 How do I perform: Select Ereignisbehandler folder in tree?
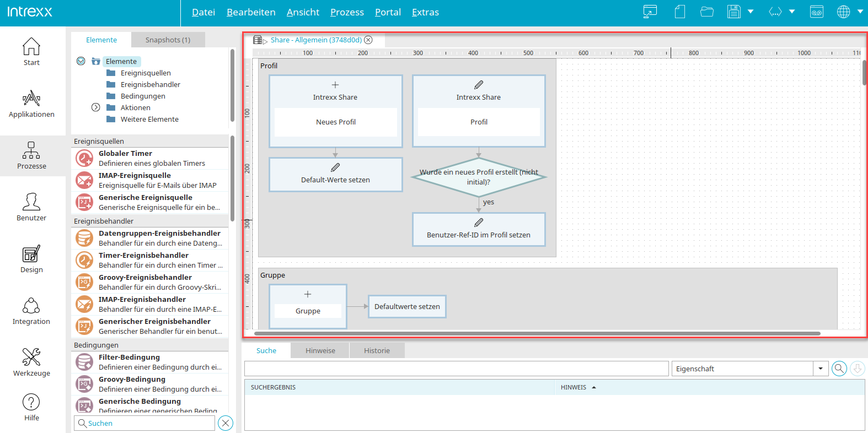pos(150,84)
